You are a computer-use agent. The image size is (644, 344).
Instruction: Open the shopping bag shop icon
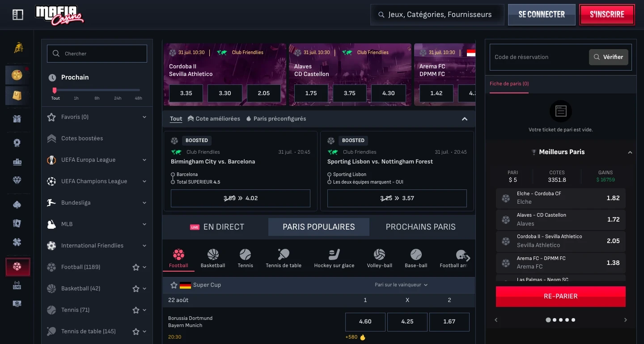pyautogui.click(x=17, y=96)
